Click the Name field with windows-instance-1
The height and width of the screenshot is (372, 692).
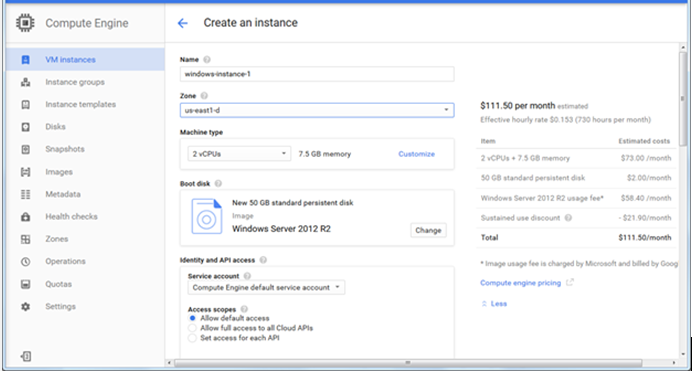coord(317,74)
